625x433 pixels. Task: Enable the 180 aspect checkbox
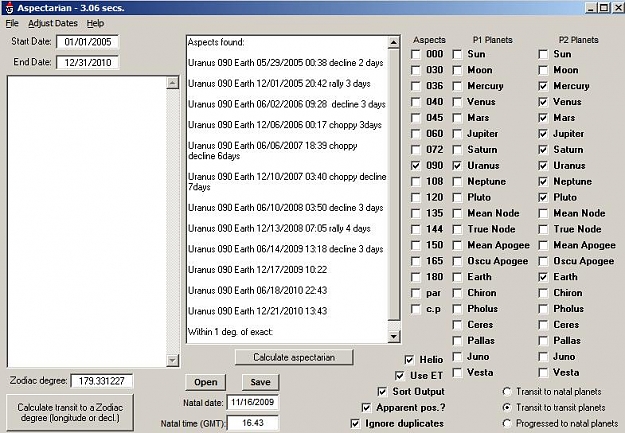[x=415, y=277]
